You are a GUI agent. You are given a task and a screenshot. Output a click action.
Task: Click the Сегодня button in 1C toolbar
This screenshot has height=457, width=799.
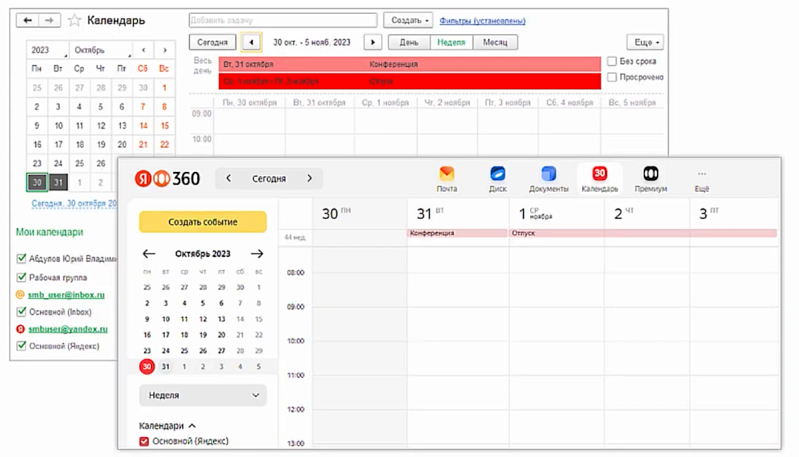click(x=212, y=42)
